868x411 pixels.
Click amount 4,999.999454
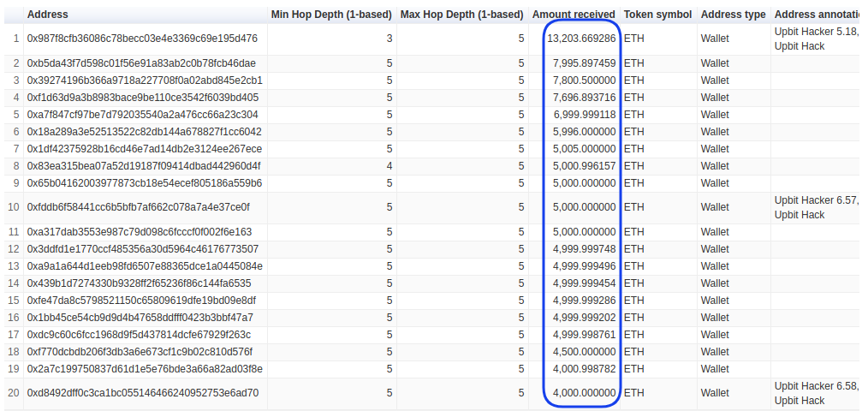click(584, 283)
